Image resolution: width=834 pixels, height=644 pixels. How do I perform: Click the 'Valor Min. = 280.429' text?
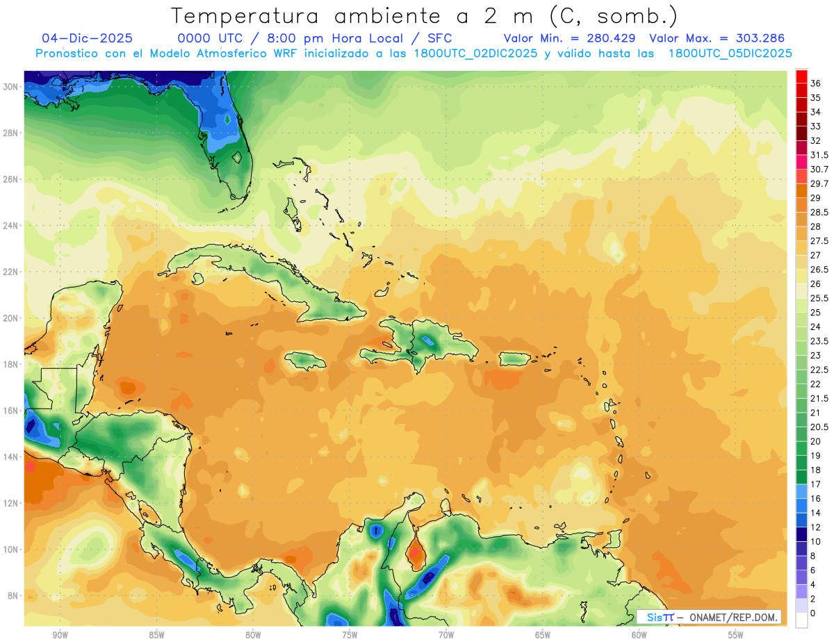(570, 38)
